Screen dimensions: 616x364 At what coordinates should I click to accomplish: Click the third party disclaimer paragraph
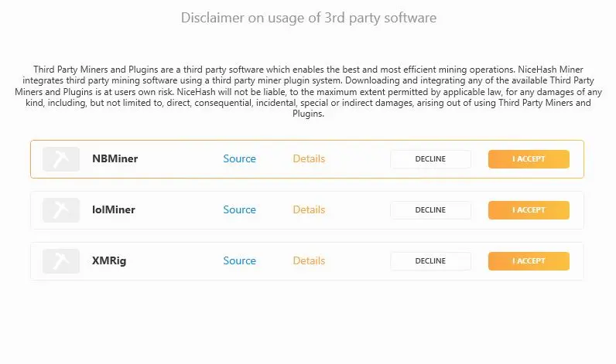tap(309, 91)
